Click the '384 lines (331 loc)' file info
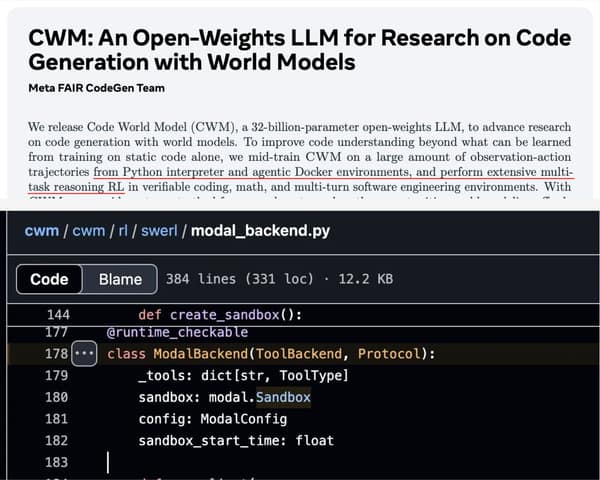600x480 pixels. [240, 279]
